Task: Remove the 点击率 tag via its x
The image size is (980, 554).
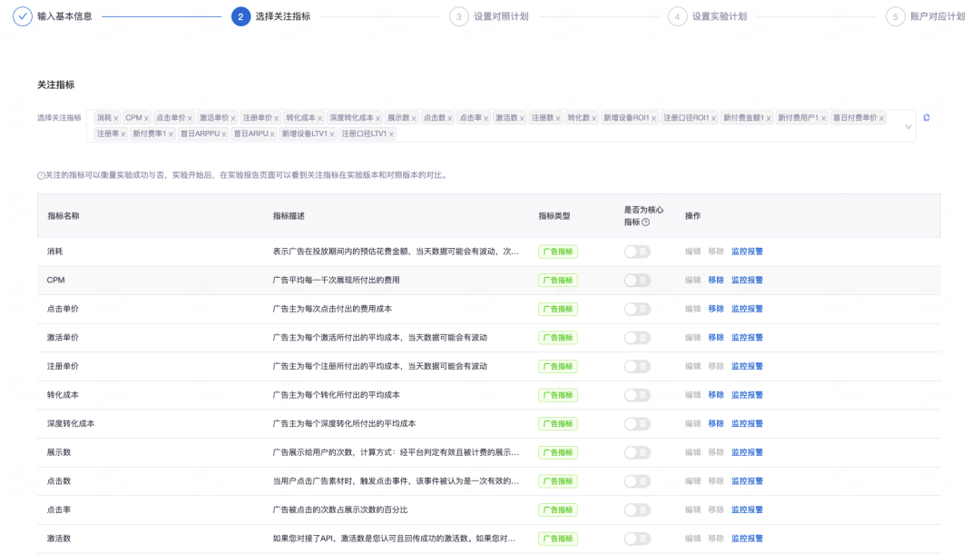Action: coord(485,118)
